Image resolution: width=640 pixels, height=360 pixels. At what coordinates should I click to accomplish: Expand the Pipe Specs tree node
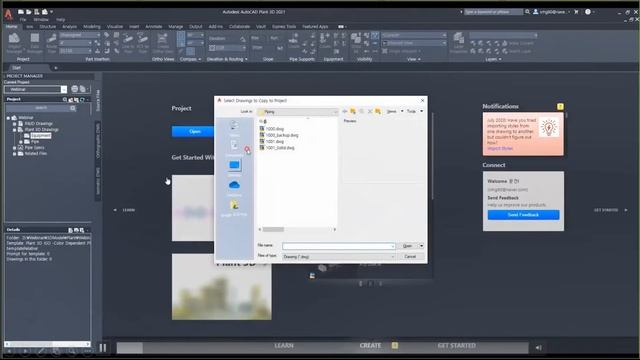[x=15, y=148]
